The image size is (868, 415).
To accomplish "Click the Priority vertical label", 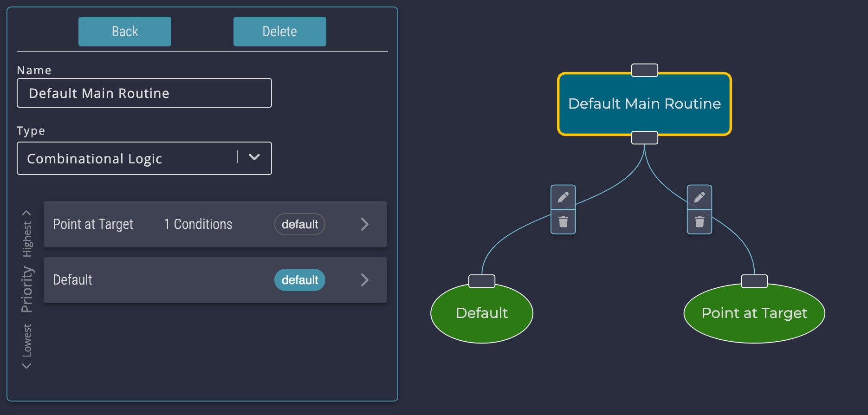I will pyautogui.click(x=27, y=289).
